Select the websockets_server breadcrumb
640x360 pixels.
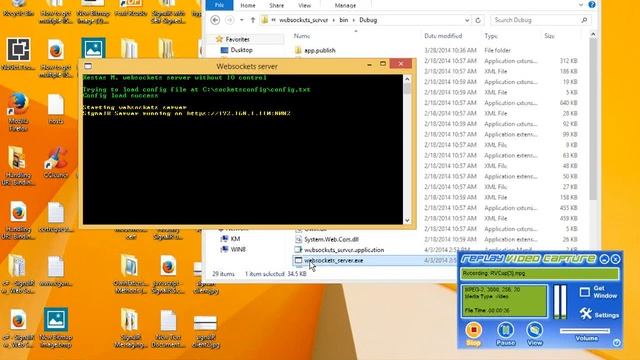303,20
